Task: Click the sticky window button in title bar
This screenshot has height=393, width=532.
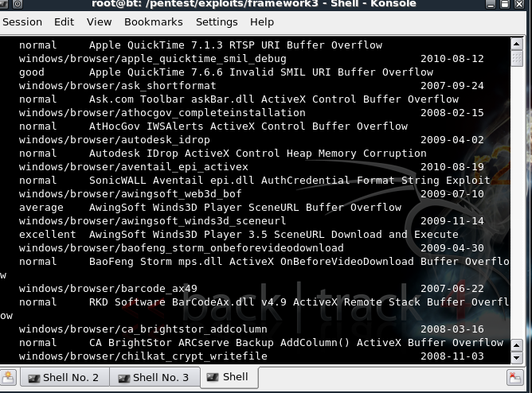Action: click(x=18, y=4)
